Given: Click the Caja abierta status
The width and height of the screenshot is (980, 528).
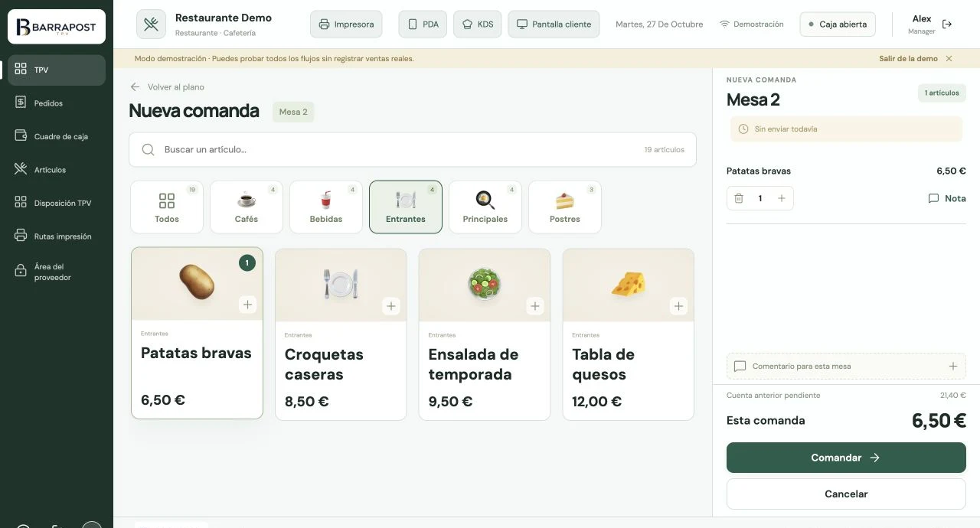Looking at the screenshot, I should [x=838, y=24].
